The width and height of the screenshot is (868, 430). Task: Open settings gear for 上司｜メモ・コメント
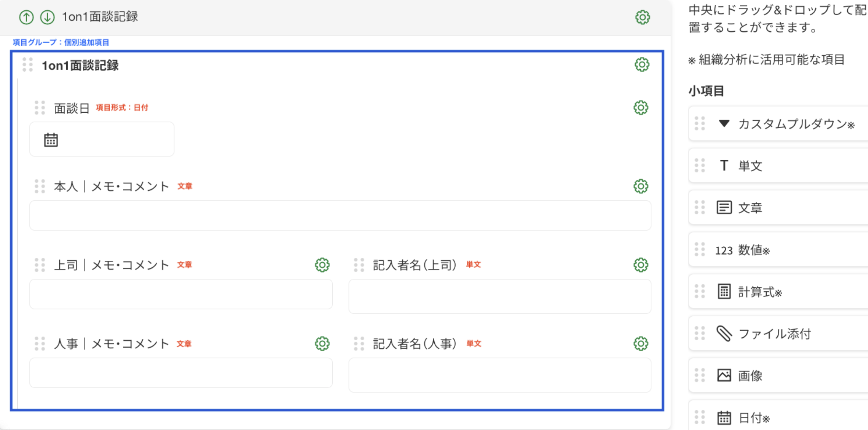pos(322,265)
